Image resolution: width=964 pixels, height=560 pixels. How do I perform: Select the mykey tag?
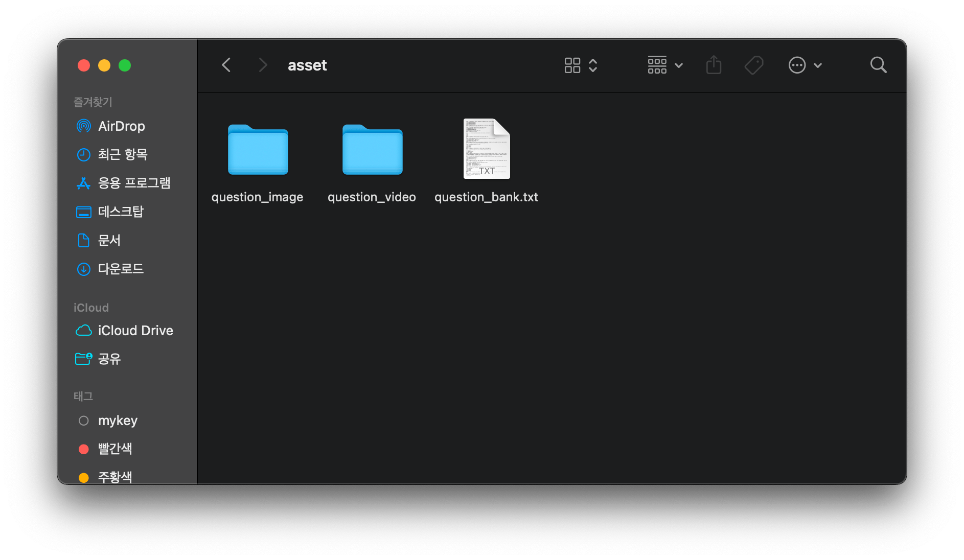coord(118,421)
